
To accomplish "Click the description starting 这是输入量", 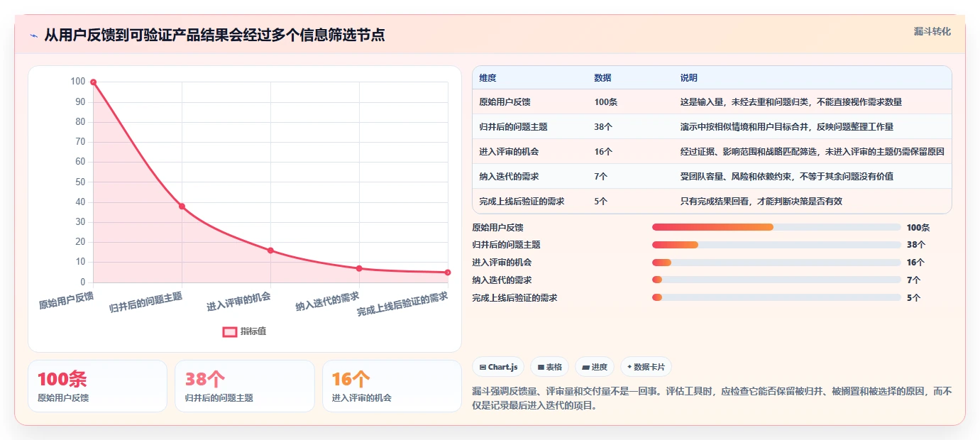I will (x=791, y=101).
